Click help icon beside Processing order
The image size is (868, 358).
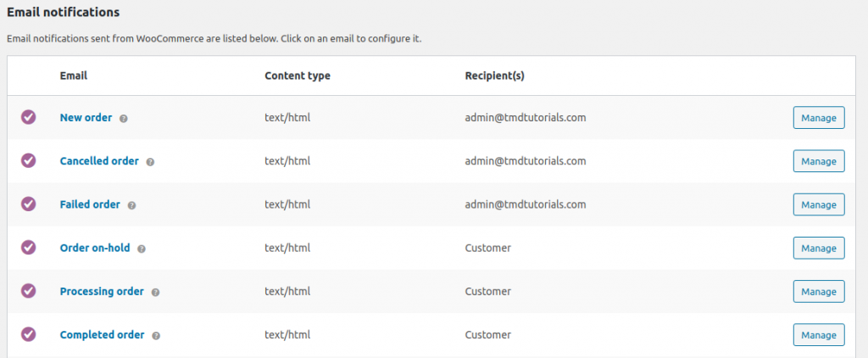pyautogui.click(x=156, y=292)
